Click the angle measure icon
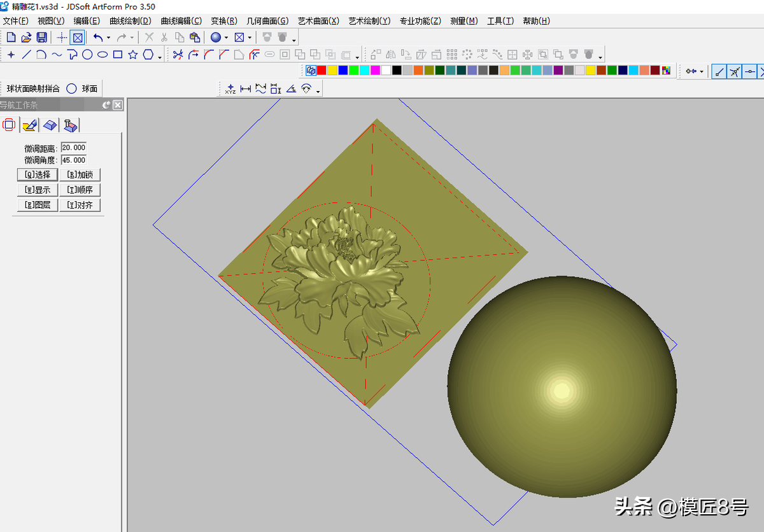 (291, 89)
